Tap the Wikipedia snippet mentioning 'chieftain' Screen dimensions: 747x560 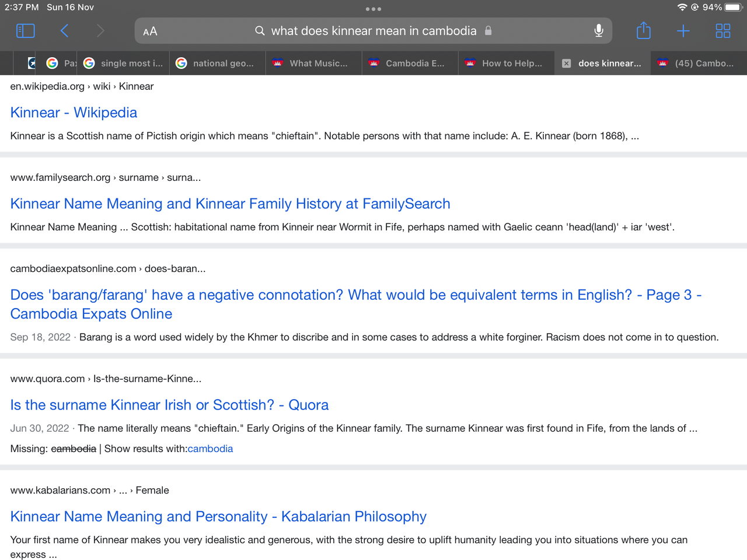pos(324,136)
